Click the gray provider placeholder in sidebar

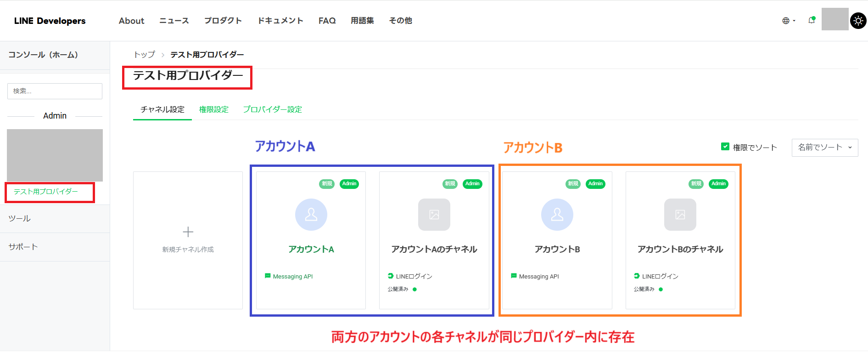click(55, 155)
